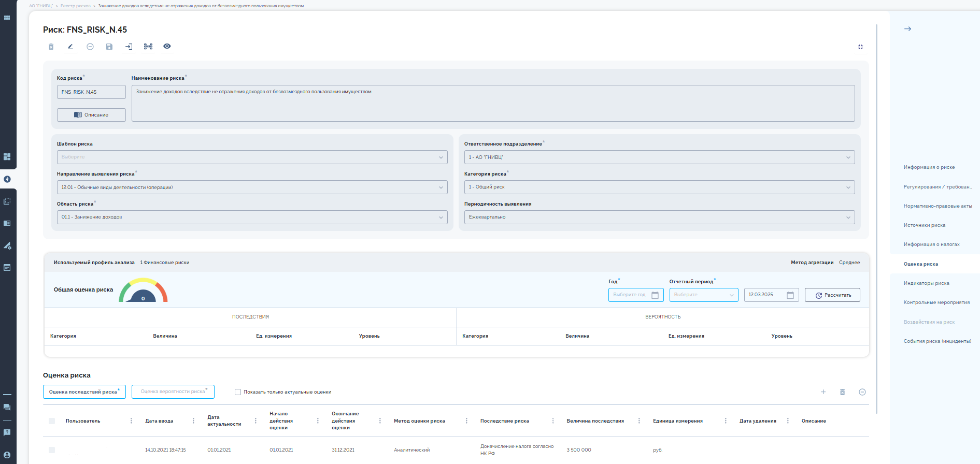Go to Нормативно-правовые акты section
This screenshot has height=464, width=980.
point(938,206)
